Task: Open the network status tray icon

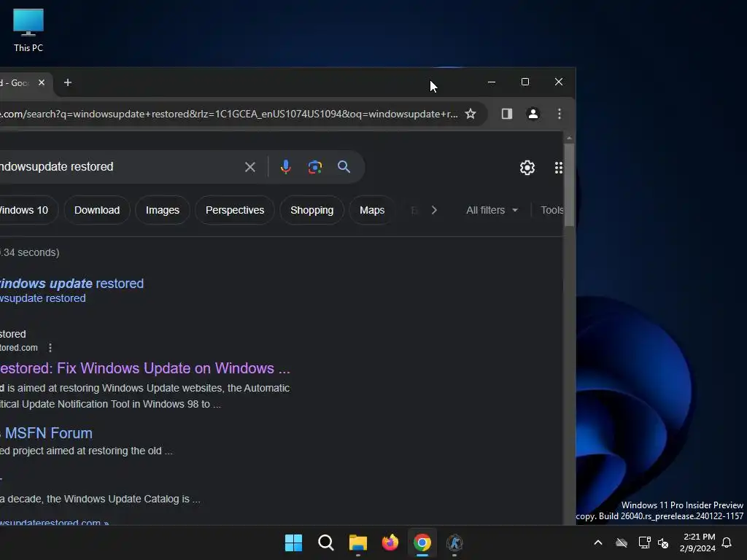Action: click(x=644, y=542)
